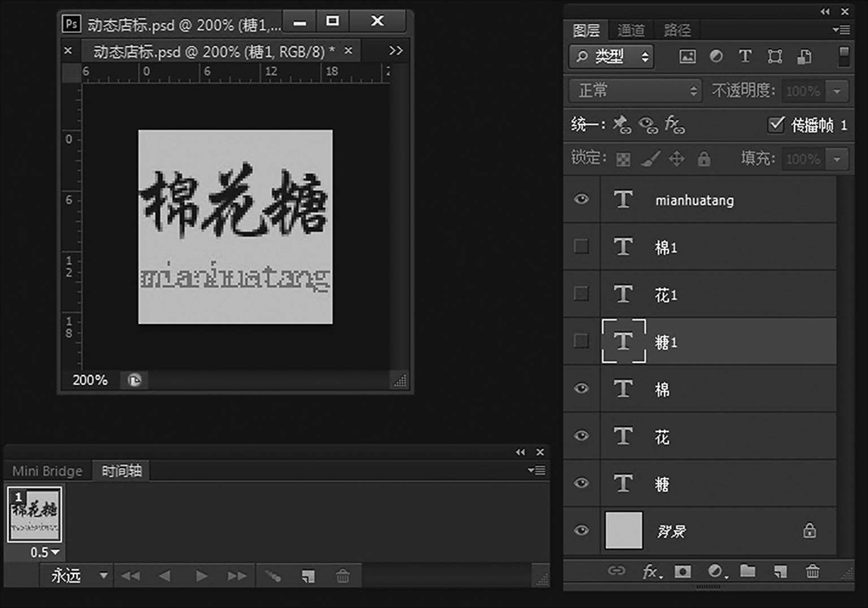The image size is (868, 608).
Task: Lock layer position with the move icon
Action: click(x=676, y=159)
